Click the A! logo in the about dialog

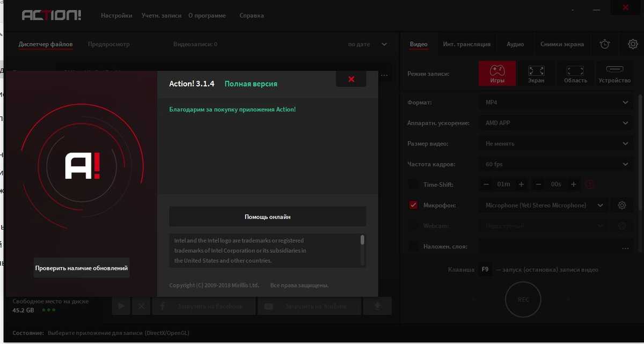point(82,165)
